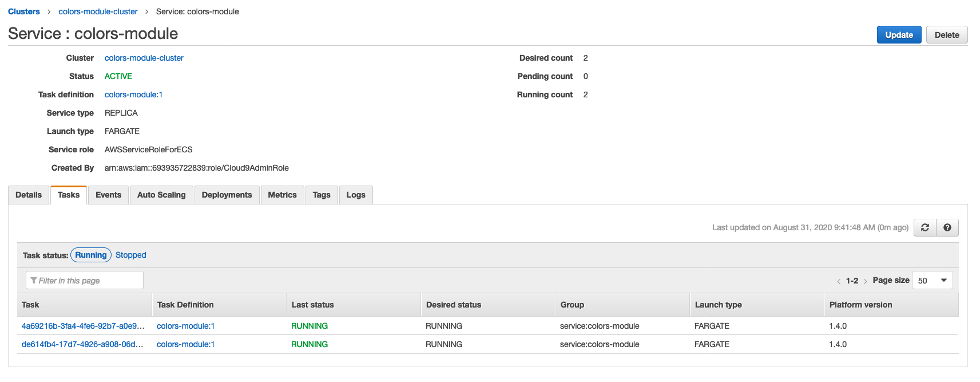Click the Update button

pyautogui.click(x=899, y=35)
